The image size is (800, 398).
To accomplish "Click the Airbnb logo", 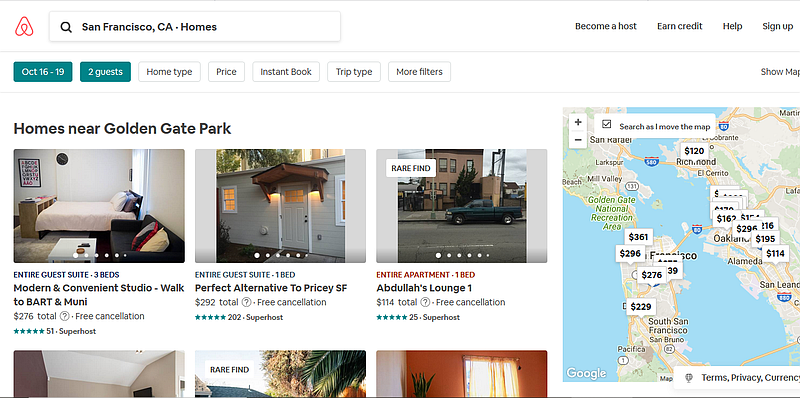I will (24, 27).
